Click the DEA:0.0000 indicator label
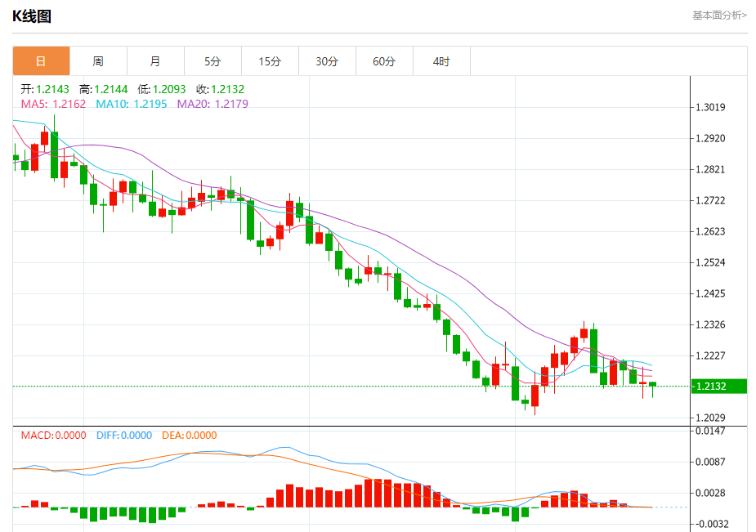 (x=190, y=435)
